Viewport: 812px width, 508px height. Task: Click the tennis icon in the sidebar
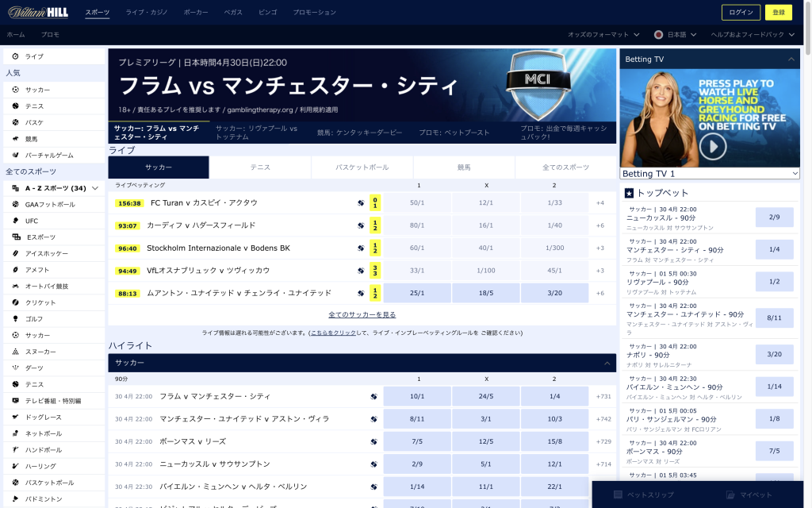tap(16, 106)
